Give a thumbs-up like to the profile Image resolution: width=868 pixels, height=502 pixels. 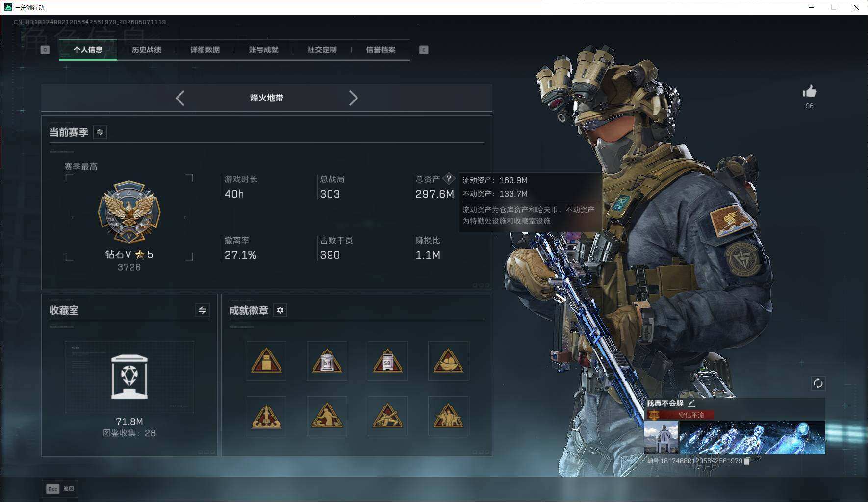[809, 91]
